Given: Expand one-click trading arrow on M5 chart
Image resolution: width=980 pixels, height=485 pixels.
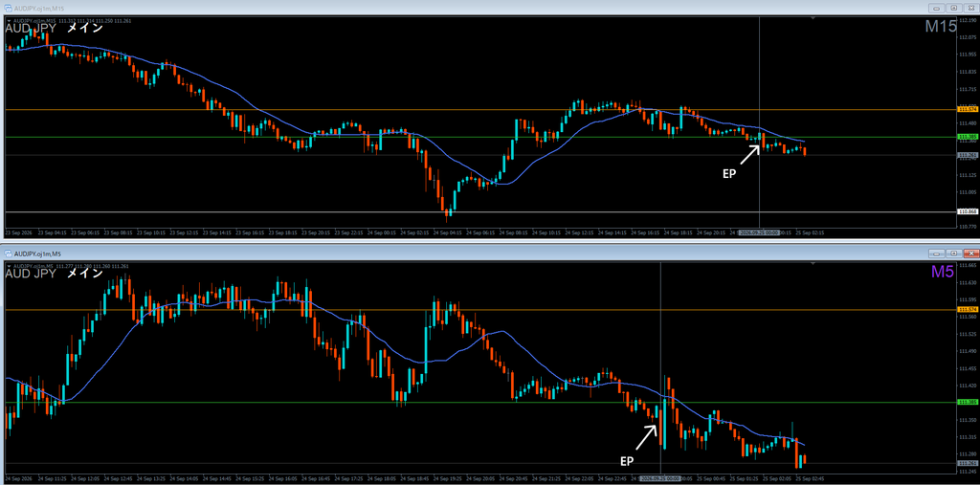Looking at the screenshot, I should pyautogui.click(x=9, y=266).
